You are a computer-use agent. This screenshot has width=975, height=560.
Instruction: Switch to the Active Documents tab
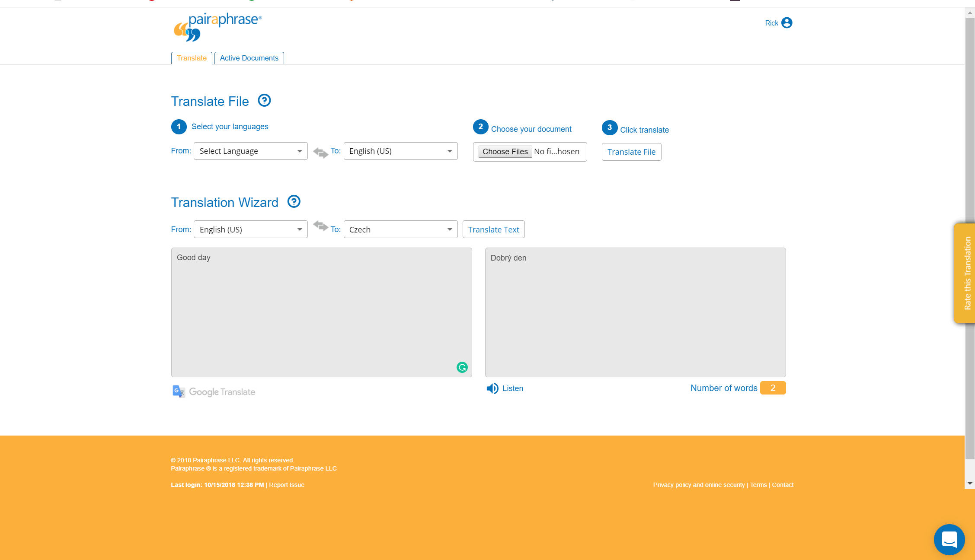pos(249,58)
